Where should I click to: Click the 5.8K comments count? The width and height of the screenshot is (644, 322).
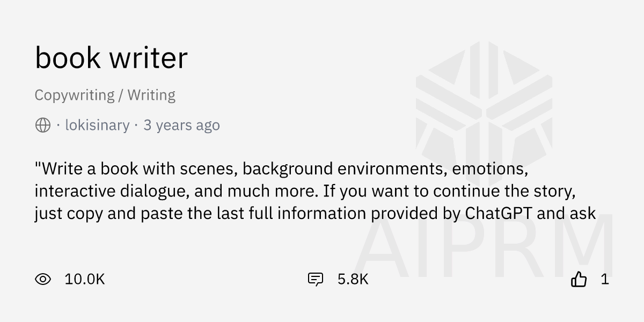click(x=353, y=279)
